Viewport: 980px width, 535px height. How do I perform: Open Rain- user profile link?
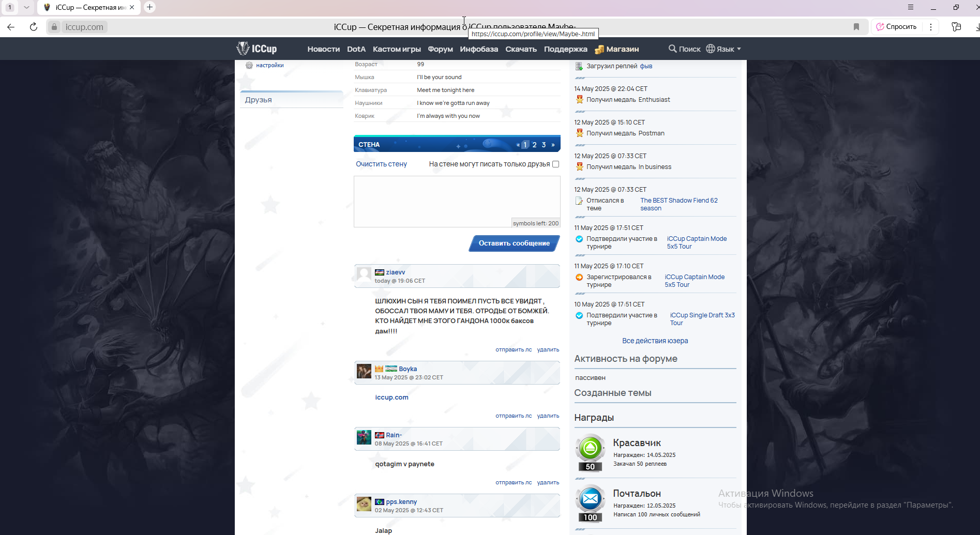click(x=394, y=435)
